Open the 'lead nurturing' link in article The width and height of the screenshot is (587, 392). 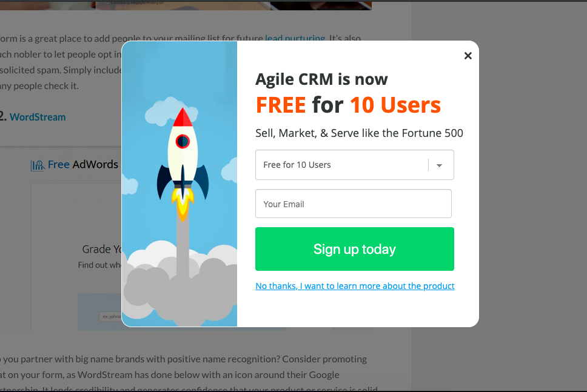(295, 38)
